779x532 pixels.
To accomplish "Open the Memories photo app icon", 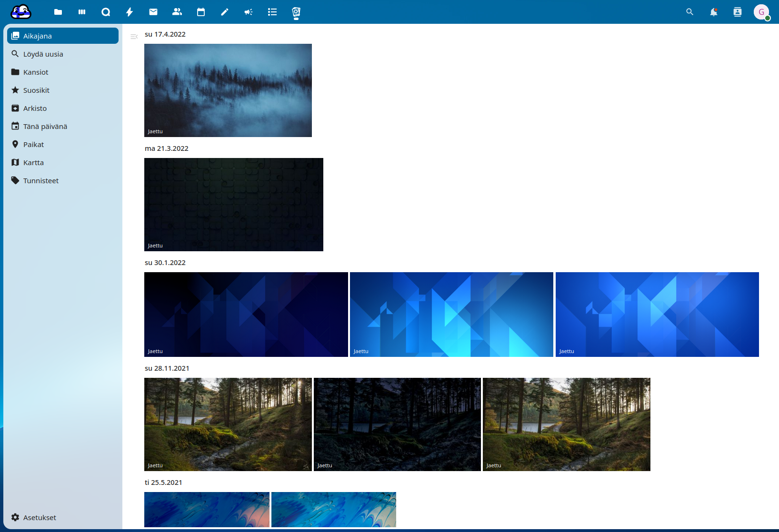I will [296, 12].
